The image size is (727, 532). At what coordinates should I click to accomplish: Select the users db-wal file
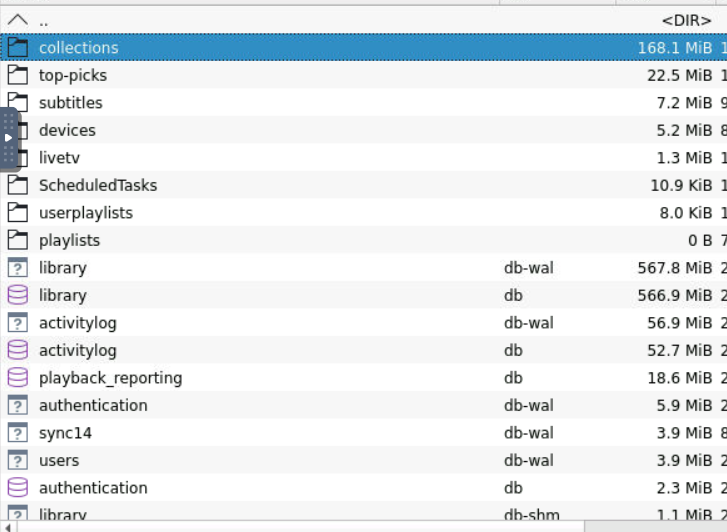(x=59, y=461)
